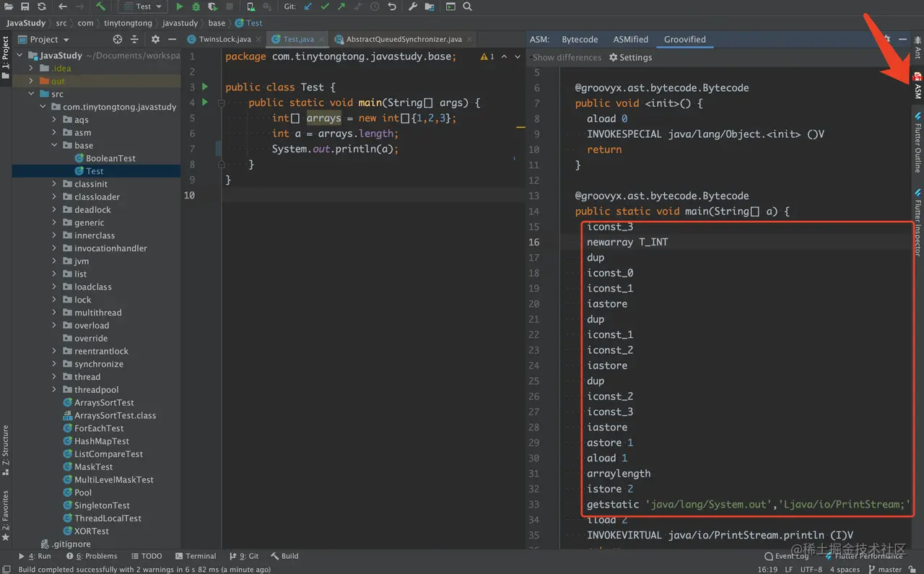Click run gutter arrow beside class Test

click(x=205, y=87)
